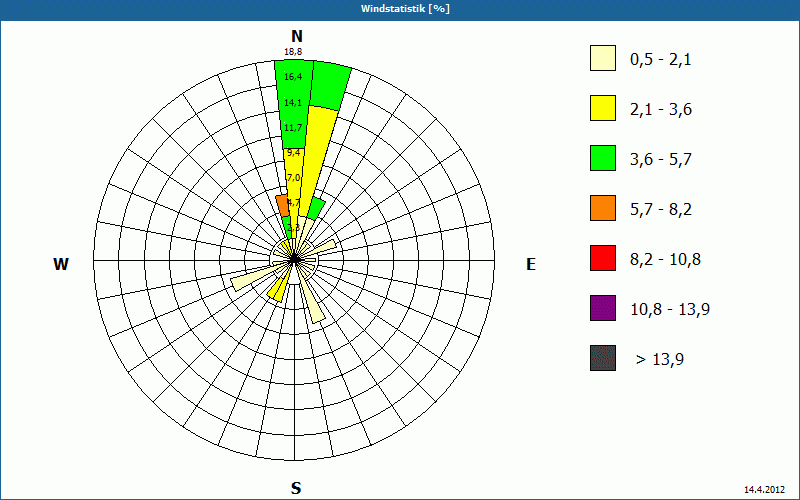Click the ring value '9,4'
800x500 pixels.
pyautogui.click(x=294, y=153)
